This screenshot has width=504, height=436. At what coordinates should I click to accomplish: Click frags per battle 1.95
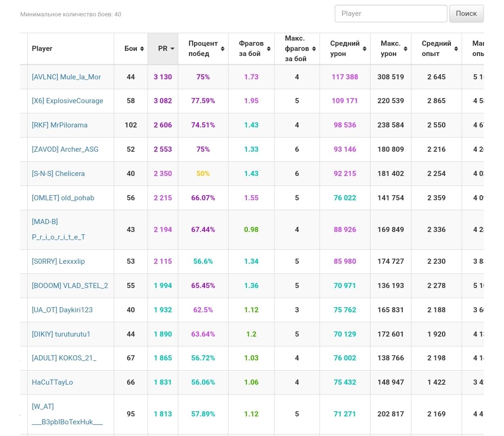[x=251, y=101]
